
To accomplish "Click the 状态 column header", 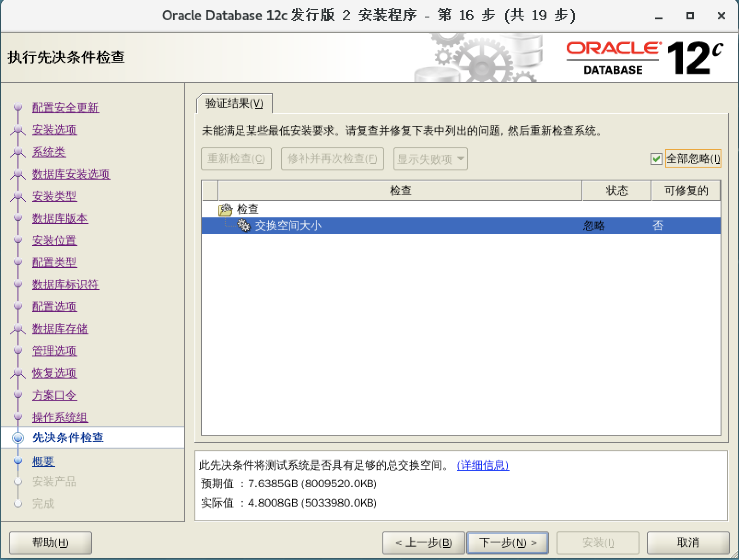I will (x=616, y=190).
